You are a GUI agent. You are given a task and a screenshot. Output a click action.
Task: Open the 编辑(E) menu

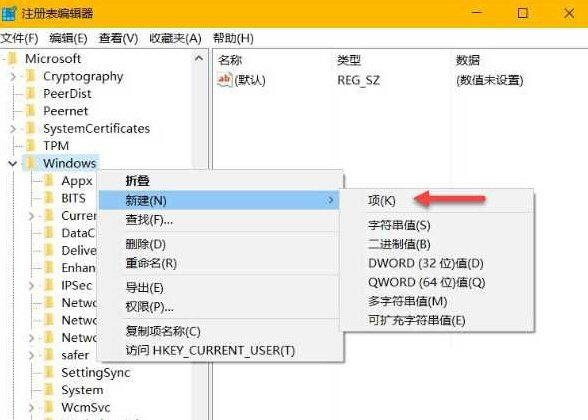68,38
